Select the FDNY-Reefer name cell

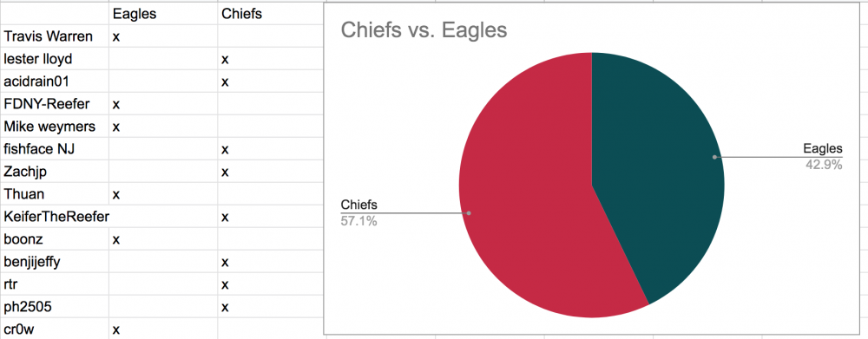[55, 104]
